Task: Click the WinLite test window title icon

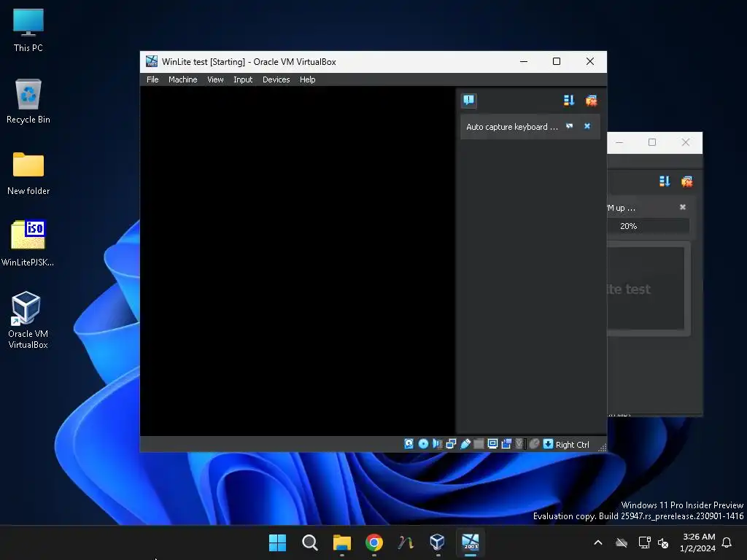Action: pyautogui.click(x=152, y=61)
